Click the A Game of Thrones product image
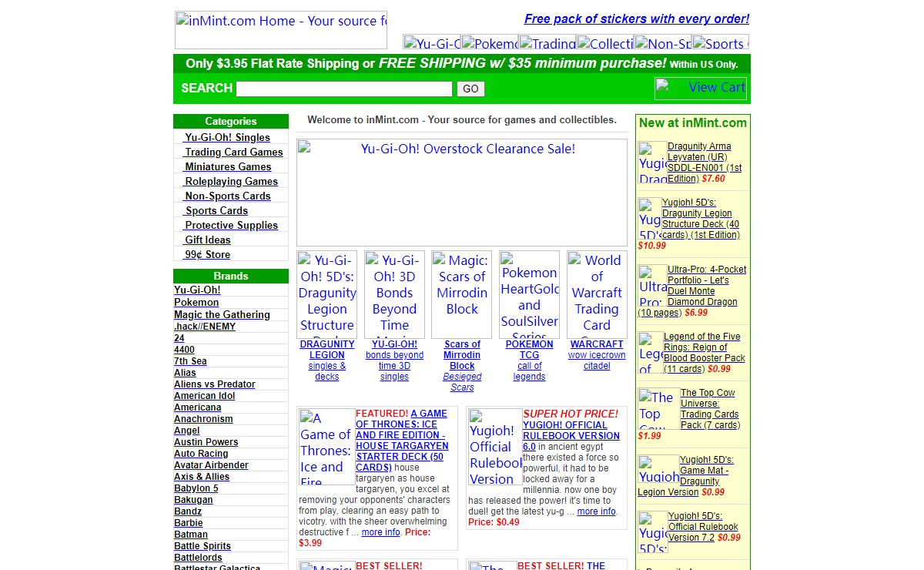The image size is (924, 570). [326, 447]
